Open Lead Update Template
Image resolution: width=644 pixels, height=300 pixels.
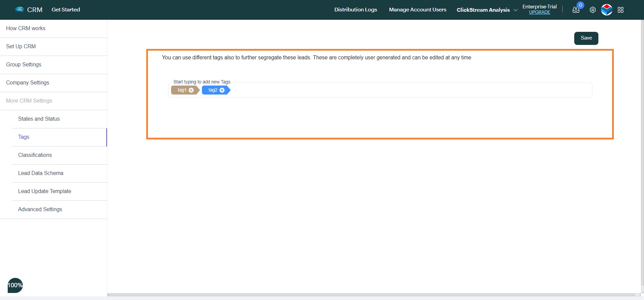click(x=59, y=191)
